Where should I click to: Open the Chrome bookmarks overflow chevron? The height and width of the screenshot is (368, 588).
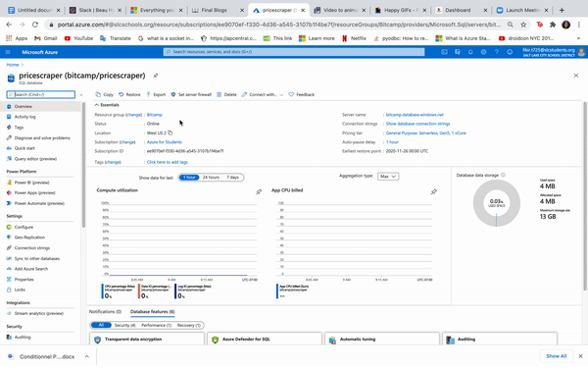coord(578,38)
